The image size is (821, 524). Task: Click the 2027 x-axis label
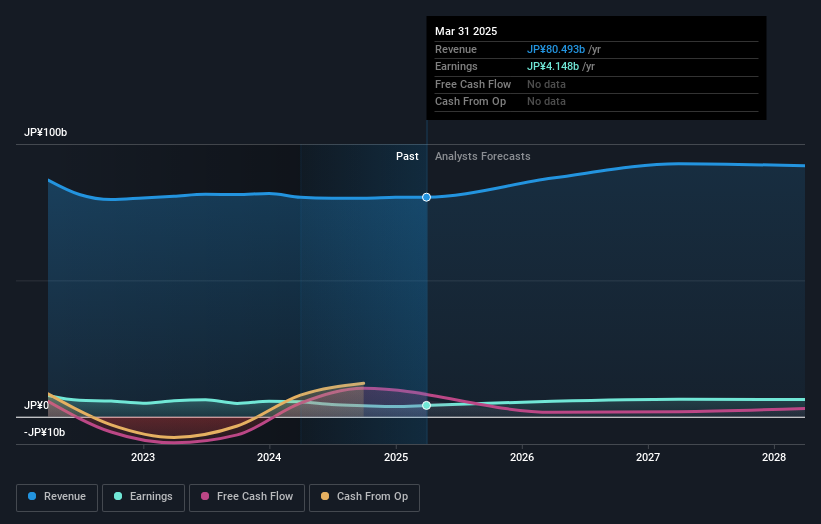(648, 458)
